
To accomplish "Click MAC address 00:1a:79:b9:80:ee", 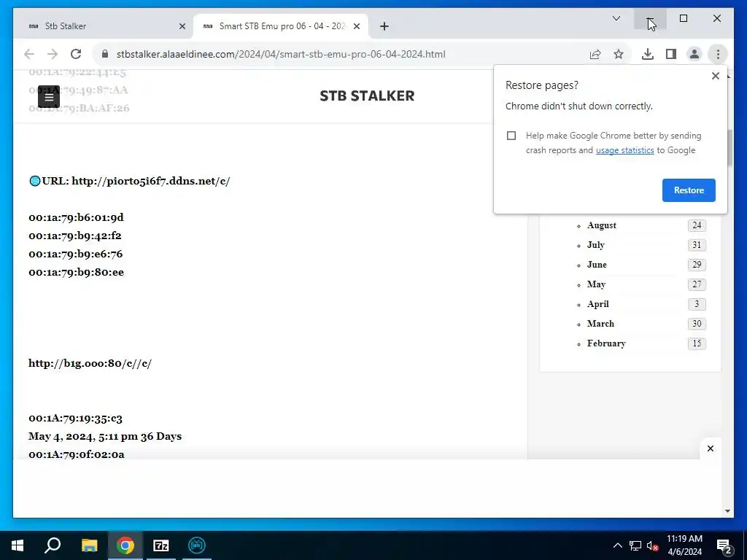I will (76, 272).
